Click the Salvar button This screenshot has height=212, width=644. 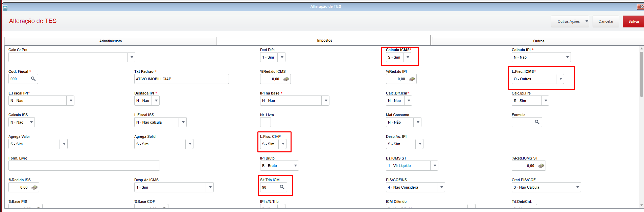634,21
